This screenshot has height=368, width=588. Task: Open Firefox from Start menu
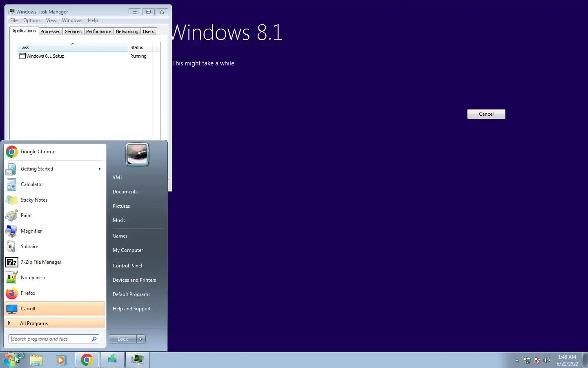tap(55, 293)
